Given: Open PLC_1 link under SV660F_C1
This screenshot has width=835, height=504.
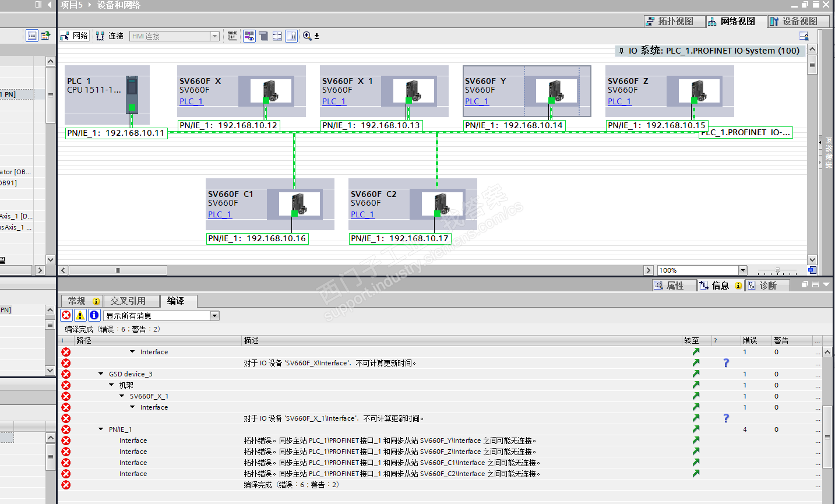Looking at the screenshot, I should tap(220, 214).
